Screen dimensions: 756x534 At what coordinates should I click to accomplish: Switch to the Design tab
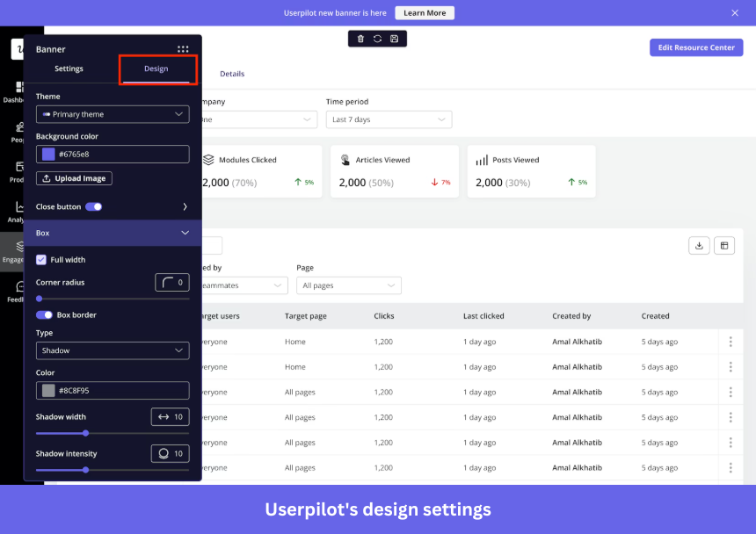(156, 69)
